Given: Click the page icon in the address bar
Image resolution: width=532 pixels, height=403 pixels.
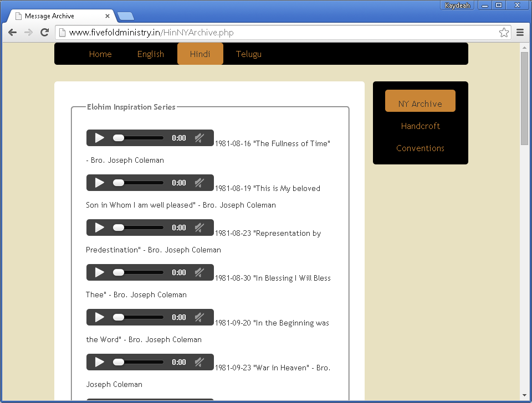Looking at the screenshot, I should [x=62, y=33].
